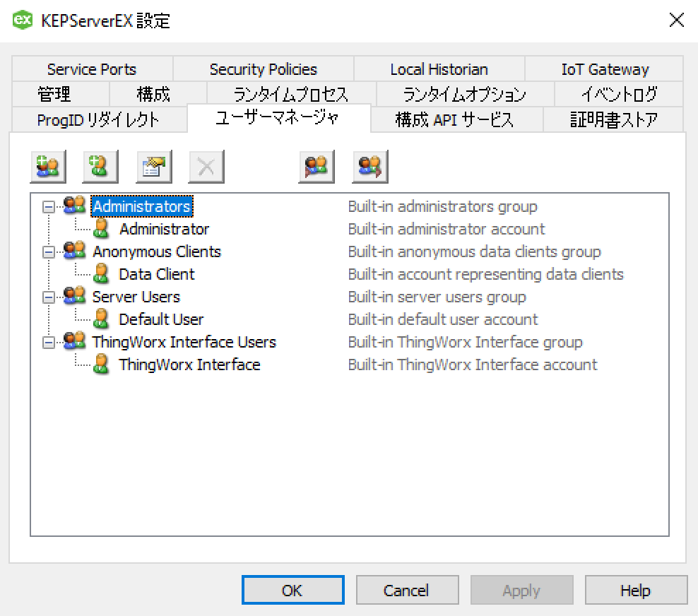Switch to the イベントログ tab
Viewport: 698px width, 616px height.
619,94
